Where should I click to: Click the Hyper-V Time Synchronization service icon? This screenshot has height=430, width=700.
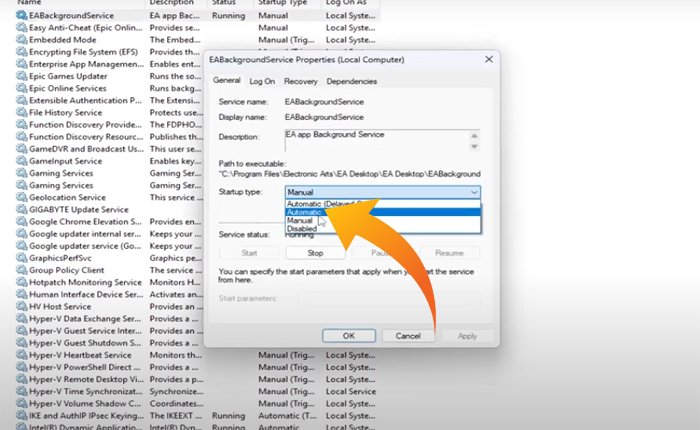[x=21, y=391]
